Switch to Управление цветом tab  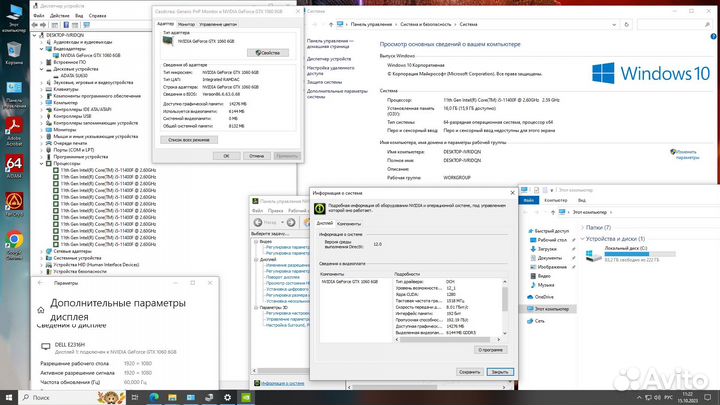pyautogui.click(x=218, y=24)
